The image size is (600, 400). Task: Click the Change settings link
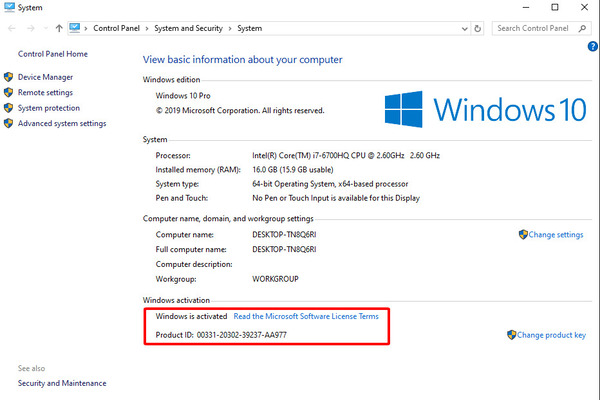(556, 235)
